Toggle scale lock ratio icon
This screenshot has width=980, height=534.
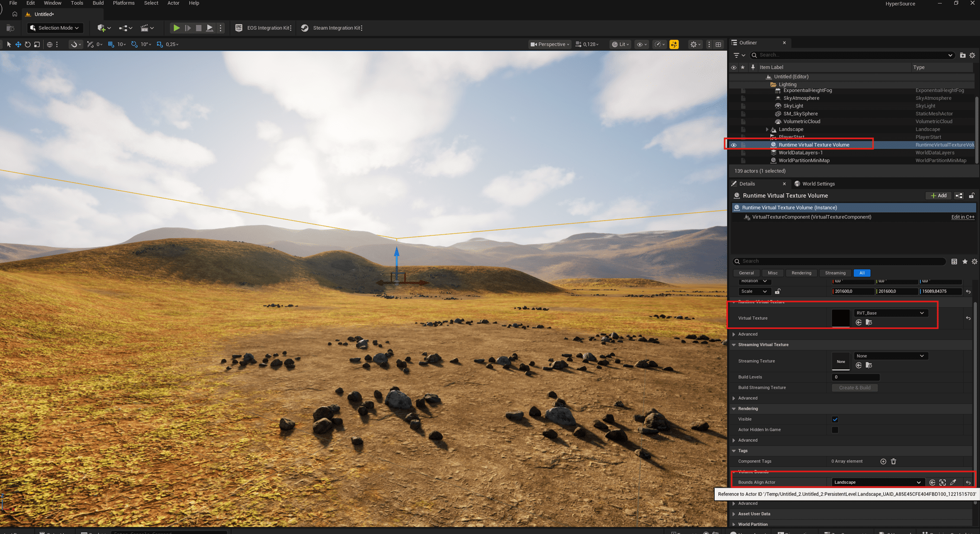(x=778, y=292)
